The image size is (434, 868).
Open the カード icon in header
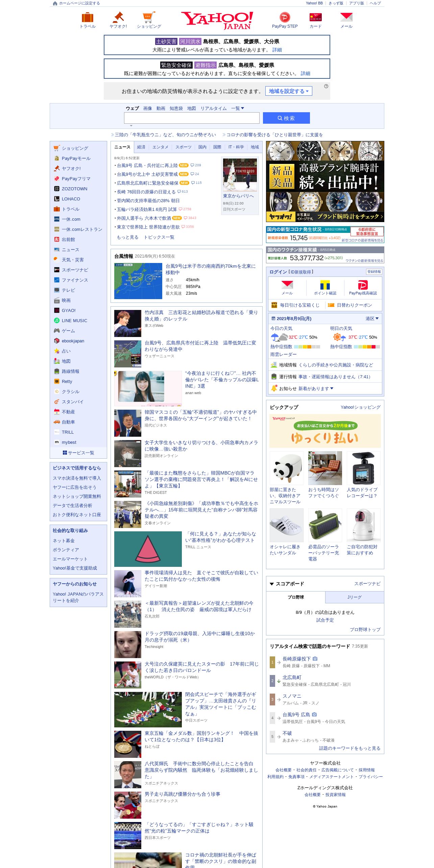point(316,17)
